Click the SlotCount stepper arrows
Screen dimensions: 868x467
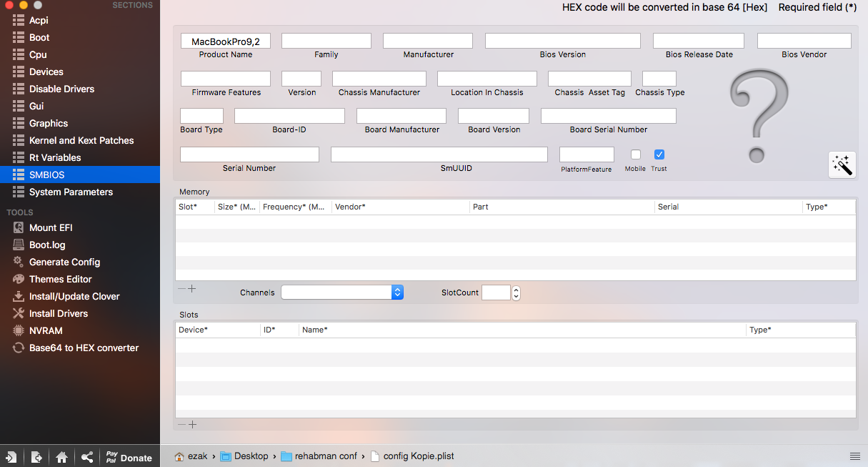tap(517, 293)
